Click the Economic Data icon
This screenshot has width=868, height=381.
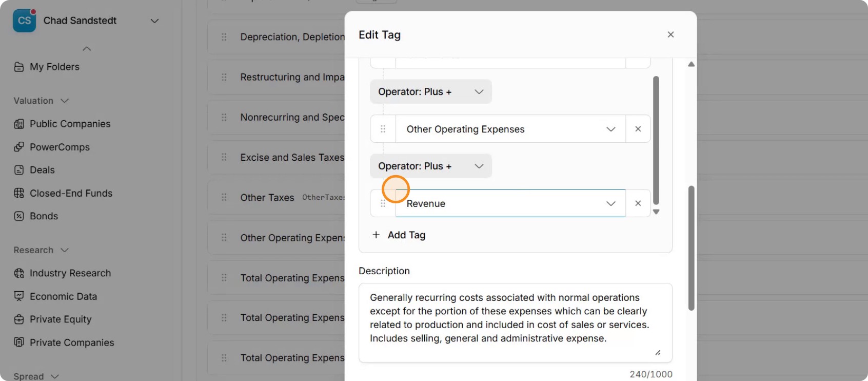coord(19,296)
